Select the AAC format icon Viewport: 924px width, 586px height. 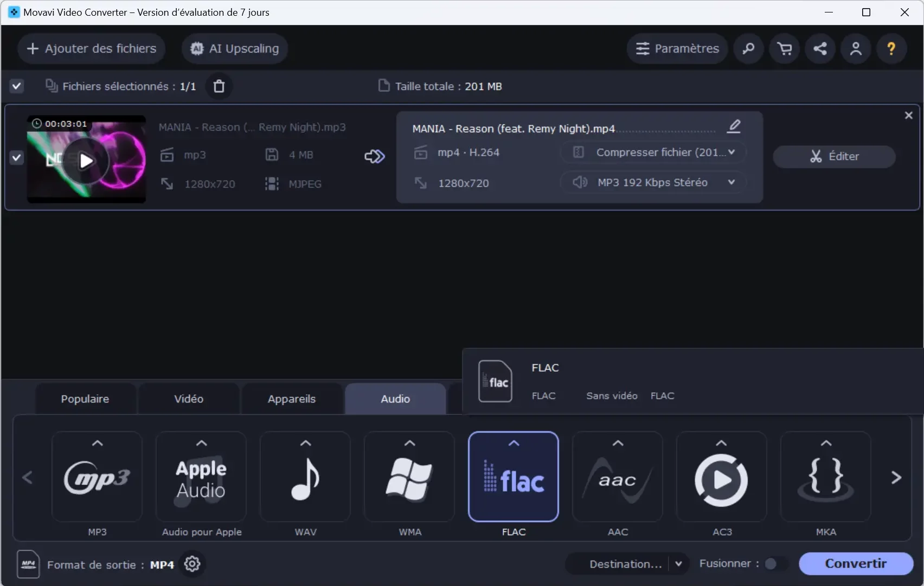(x=618, y=476)
